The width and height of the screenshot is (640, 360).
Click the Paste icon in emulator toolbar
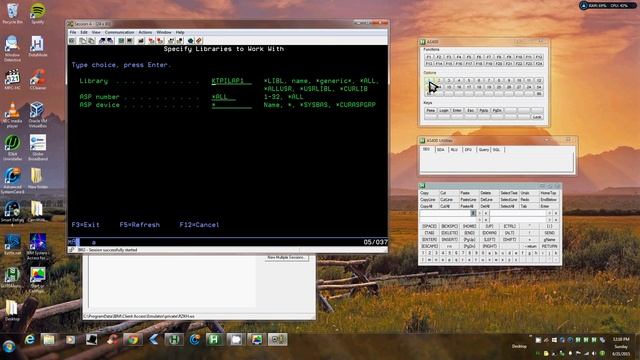[x=91, y=41]
